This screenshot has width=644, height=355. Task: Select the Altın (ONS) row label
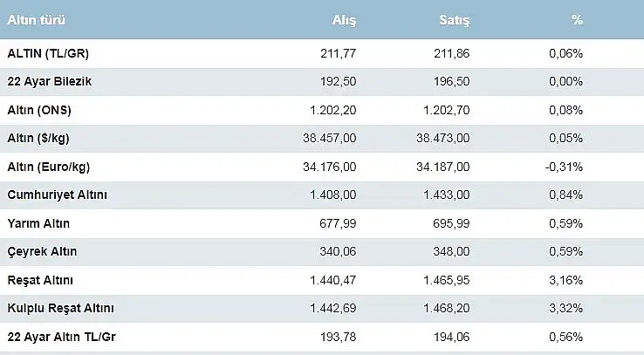(39, 110)
